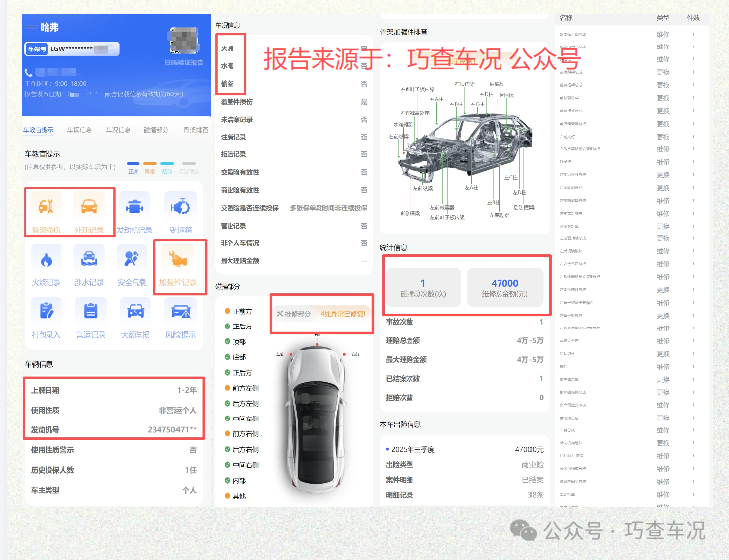Click the masked VIN field LGW*****
729x560 pixels.
point(71,48)
